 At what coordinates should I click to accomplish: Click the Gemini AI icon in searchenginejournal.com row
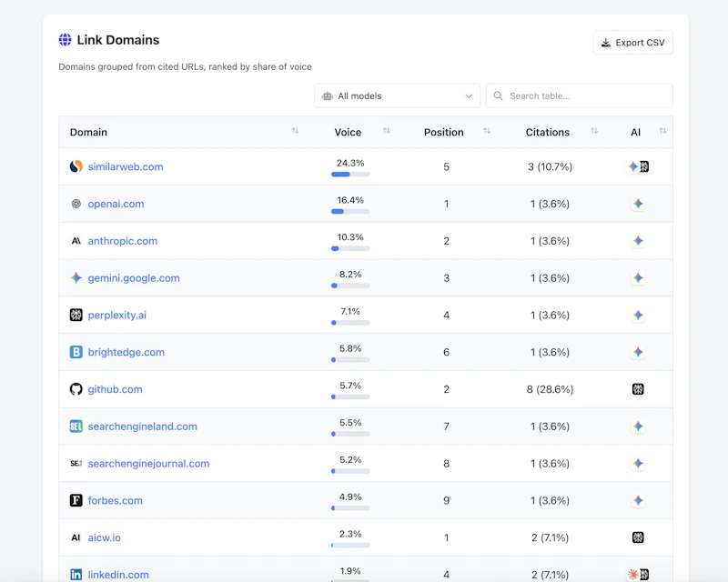[x=639, y=463]
